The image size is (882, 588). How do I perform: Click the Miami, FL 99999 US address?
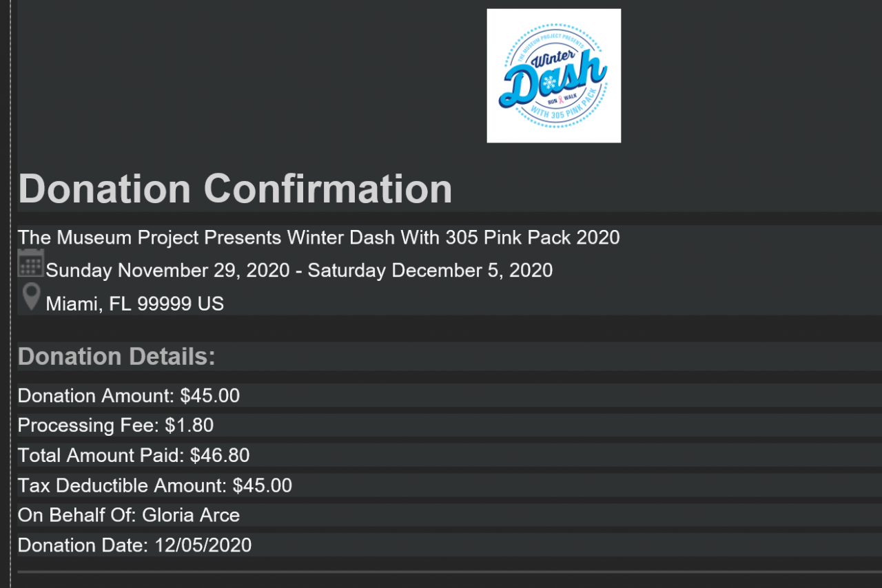(x=134, y=304)
